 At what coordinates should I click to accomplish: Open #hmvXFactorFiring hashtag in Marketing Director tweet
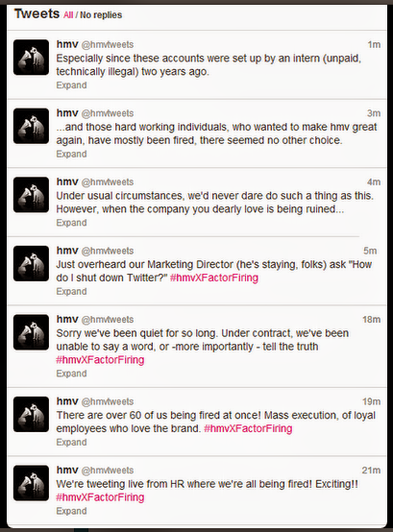[214, 278]
